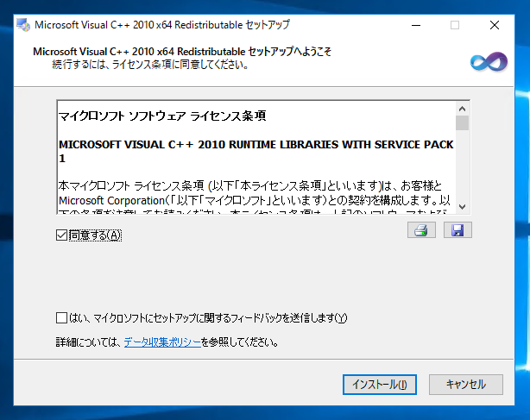
Task: Click the license scrollbar up arrow
Action: pyautogui.click(x=462, y=109)
